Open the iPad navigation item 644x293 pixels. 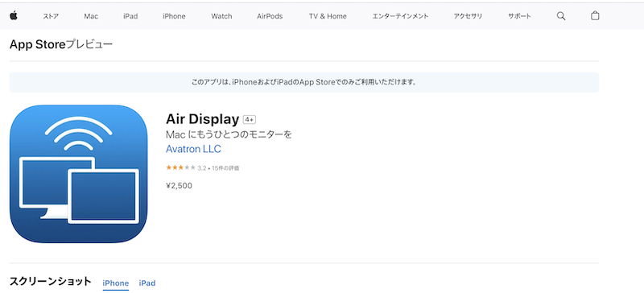point(130,16)
